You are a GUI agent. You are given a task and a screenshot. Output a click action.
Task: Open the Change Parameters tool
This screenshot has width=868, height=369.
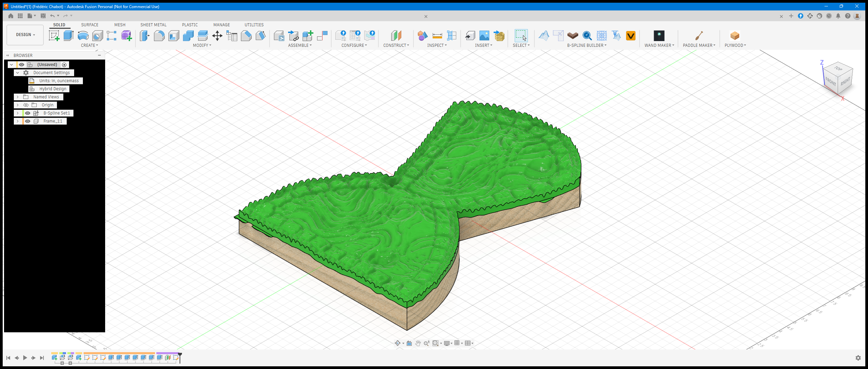[232, 36]
